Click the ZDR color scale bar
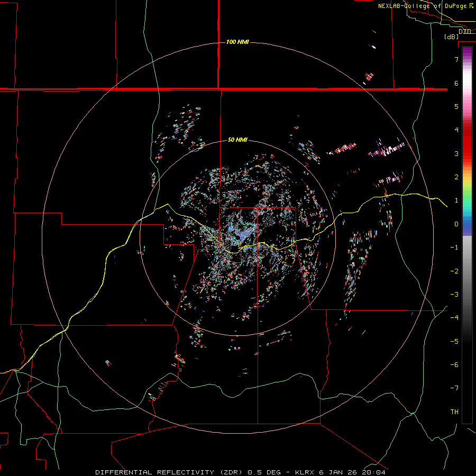Image resolution: width=476 pixels, height=476 pixels. pos(467,235)
